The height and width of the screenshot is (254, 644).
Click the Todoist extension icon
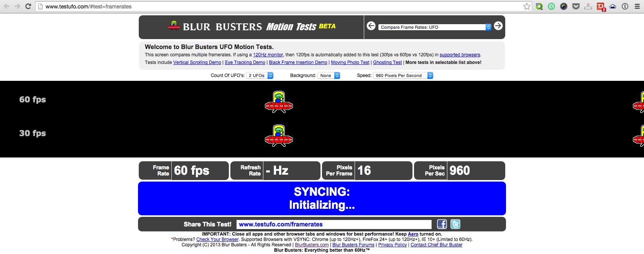point(600,7)
